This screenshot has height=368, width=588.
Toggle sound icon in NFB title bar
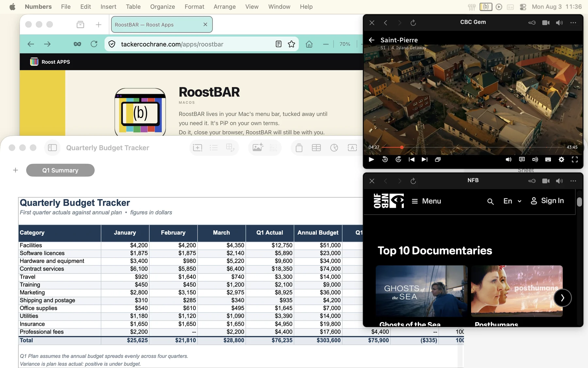[559, 181]
